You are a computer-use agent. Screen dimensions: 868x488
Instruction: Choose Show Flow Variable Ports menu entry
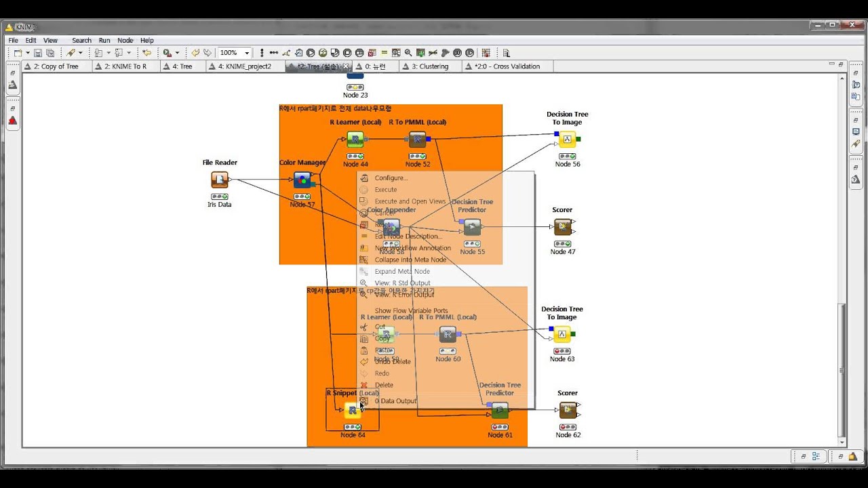411,311
